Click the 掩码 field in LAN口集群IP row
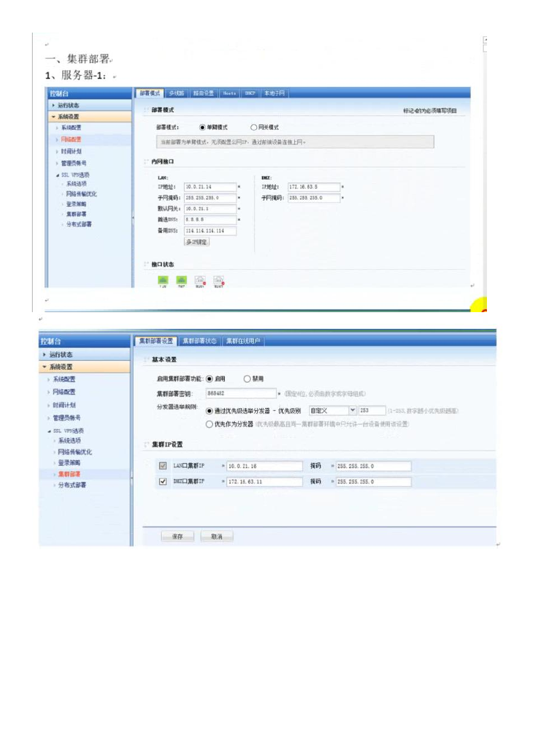This screenshot has height=756, width=535. [374, 466]
